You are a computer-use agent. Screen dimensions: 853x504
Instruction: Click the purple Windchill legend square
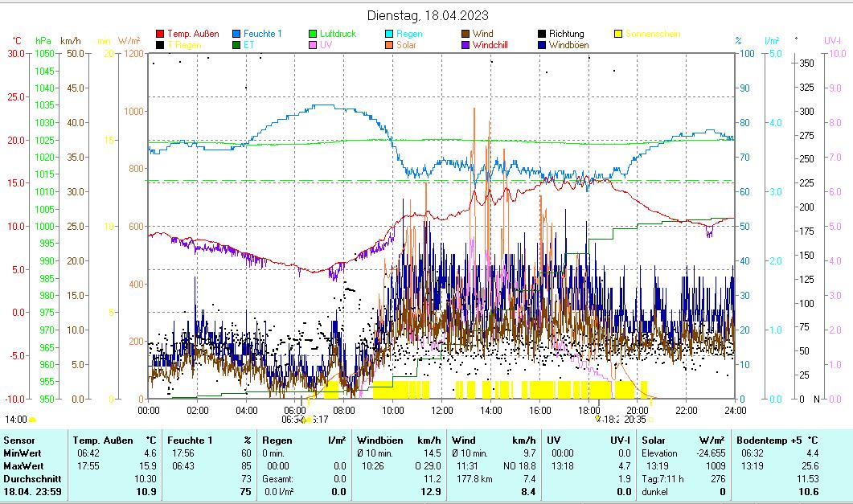click(x=465, y=45)
